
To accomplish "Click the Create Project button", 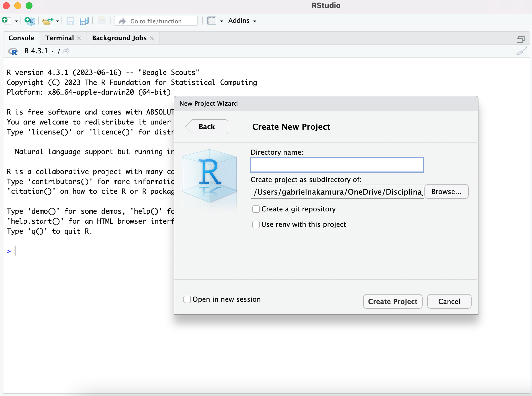I will [x=393, y=301].
